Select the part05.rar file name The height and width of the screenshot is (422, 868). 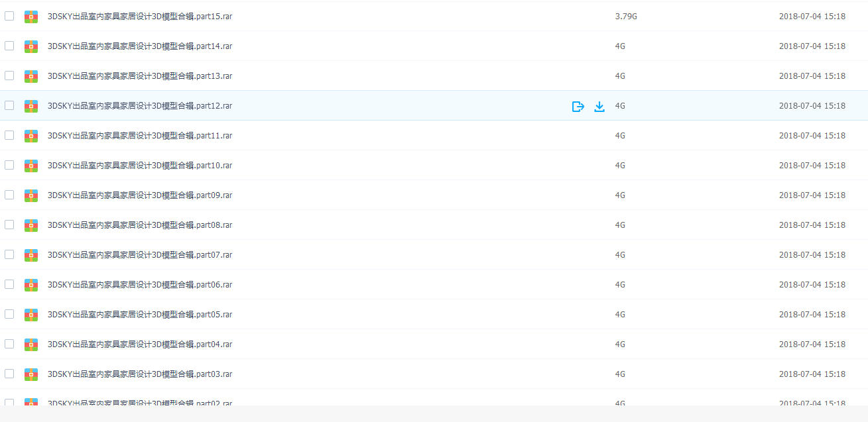[140, 315]
